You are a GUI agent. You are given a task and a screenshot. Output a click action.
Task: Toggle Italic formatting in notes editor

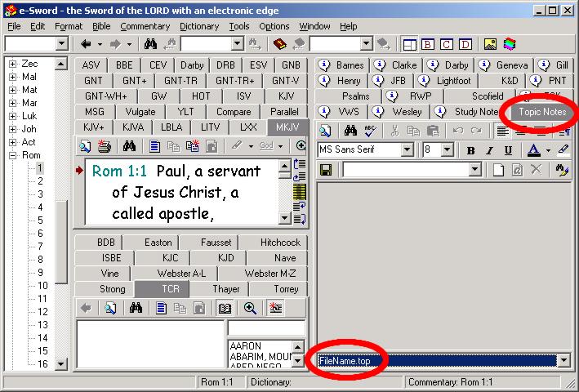(x=489, y=150)
